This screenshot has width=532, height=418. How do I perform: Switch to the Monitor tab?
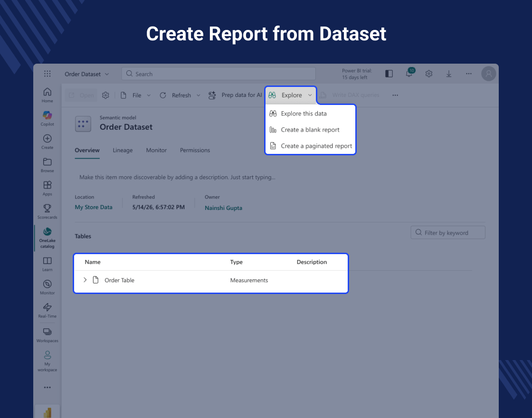pos(156,150)
